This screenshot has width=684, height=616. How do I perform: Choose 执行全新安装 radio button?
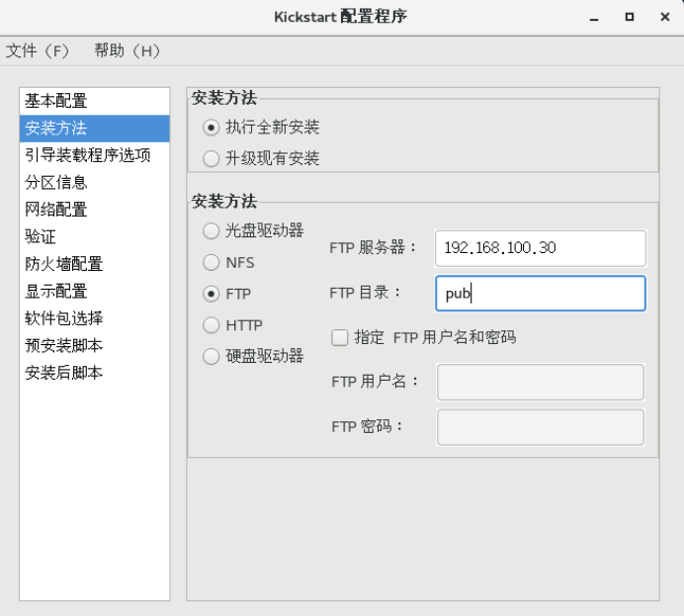click(211, 128)
